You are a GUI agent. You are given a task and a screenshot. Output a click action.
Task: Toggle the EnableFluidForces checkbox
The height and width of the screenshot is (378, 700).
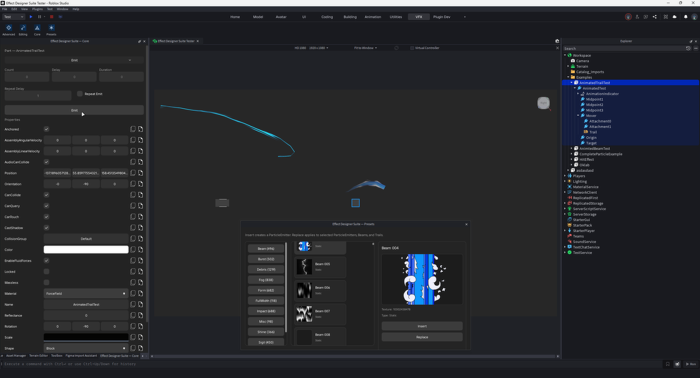(46, 261)
